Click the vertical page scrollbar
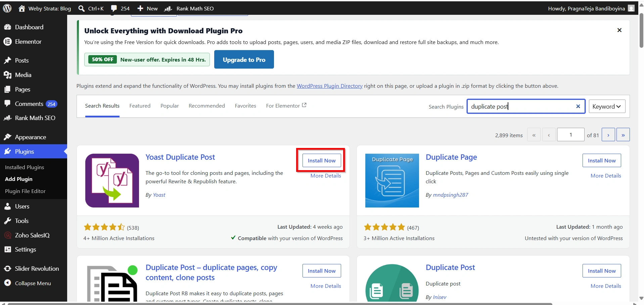Viewport: 644px width, 305px height. tap(641, 30)
